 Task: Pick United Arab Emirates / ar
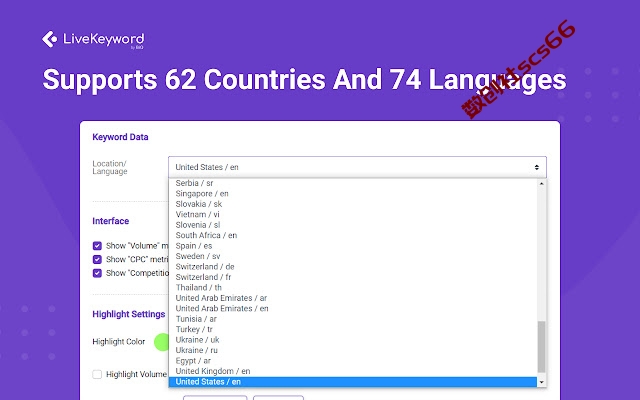coord(353,298)
